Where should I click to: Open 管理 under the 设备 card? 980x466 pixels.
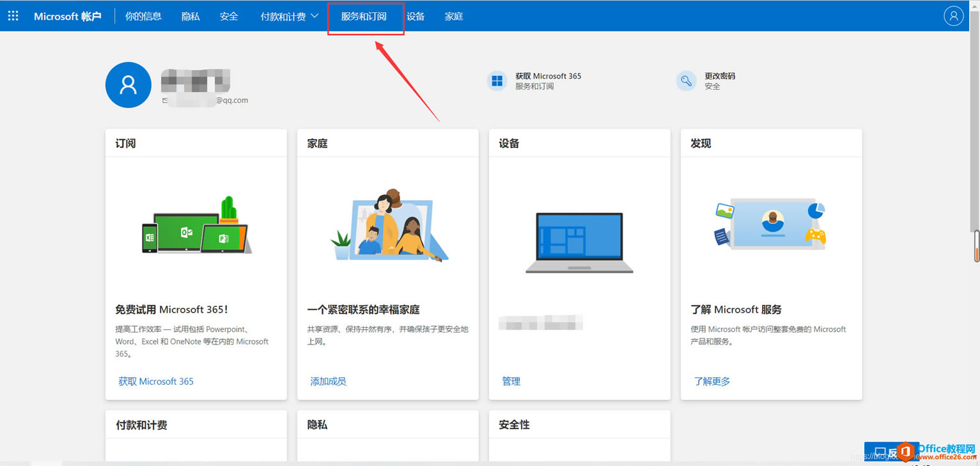511,381
